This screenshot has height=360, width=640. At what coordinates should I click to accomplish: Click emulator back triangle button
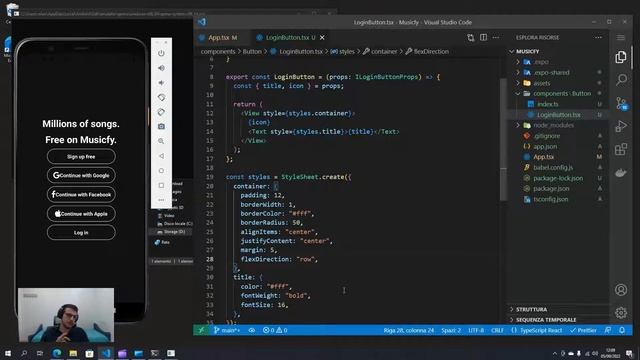[161, 156]
